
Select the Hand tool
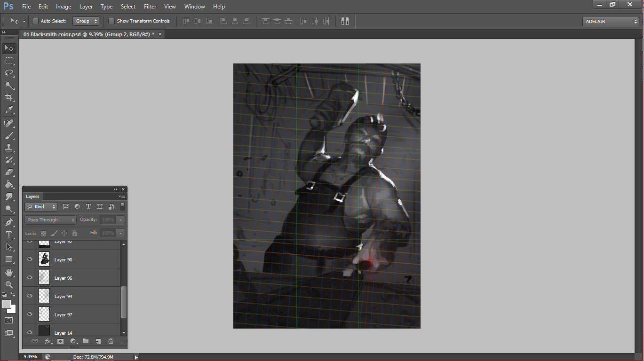click(x=9, y=273)
